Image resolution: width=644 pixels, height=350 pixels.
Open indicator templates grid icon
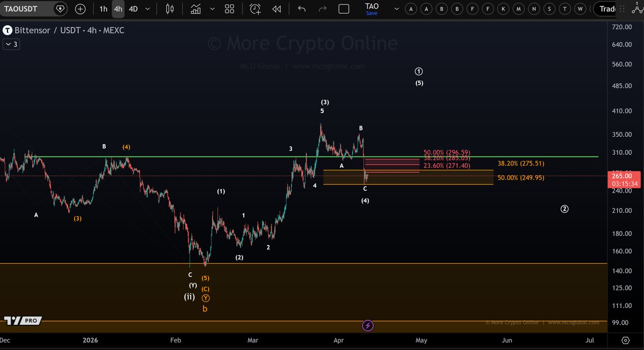click(229, 9)
